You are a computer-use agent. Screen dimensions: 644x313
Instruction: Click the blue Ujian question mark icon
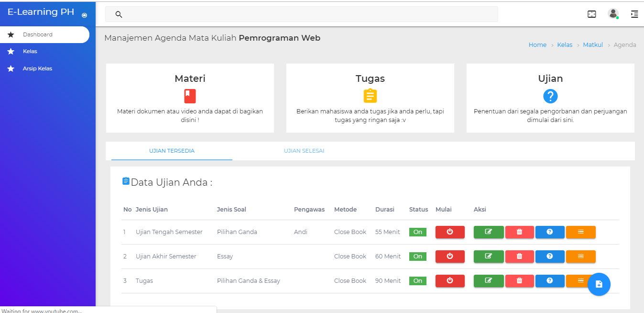[550, 96]
